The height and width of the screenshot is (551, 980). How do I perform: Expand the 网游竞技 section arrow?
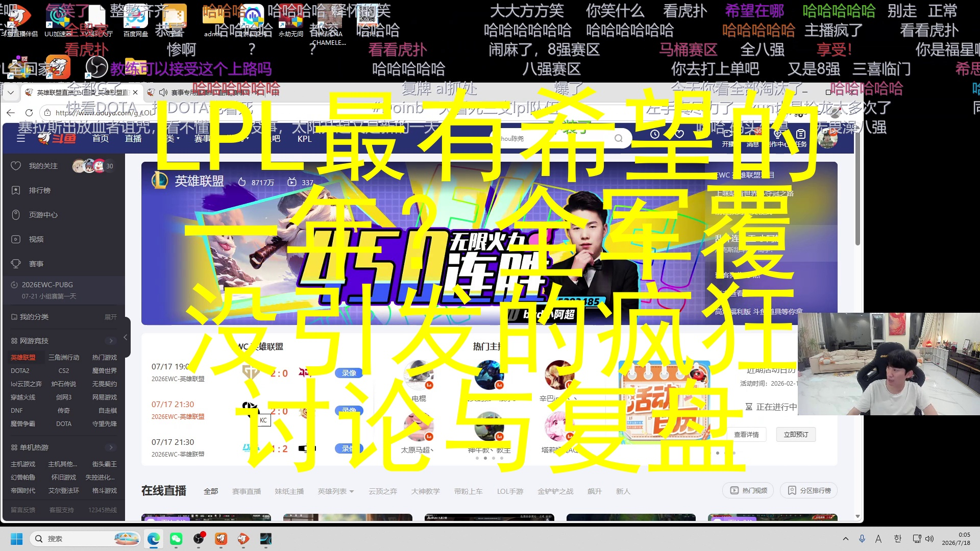[x=111, y=341]
